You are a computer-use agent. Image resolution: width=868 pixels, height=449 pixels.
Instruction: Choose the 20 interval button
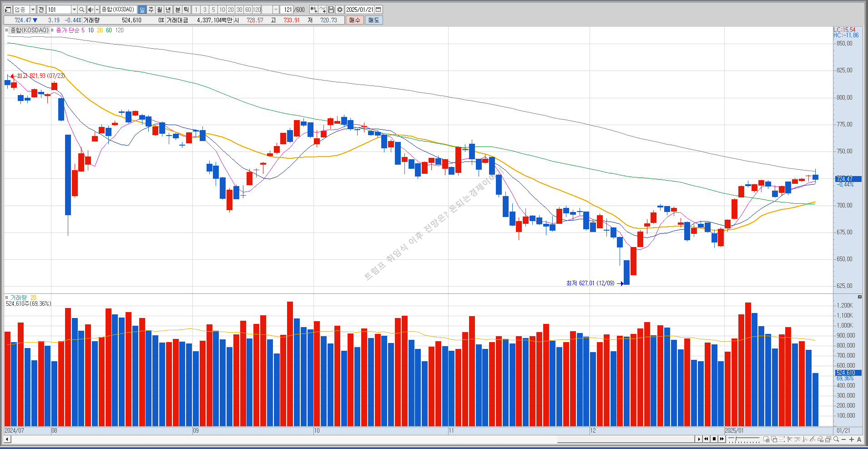click(231, 10)
